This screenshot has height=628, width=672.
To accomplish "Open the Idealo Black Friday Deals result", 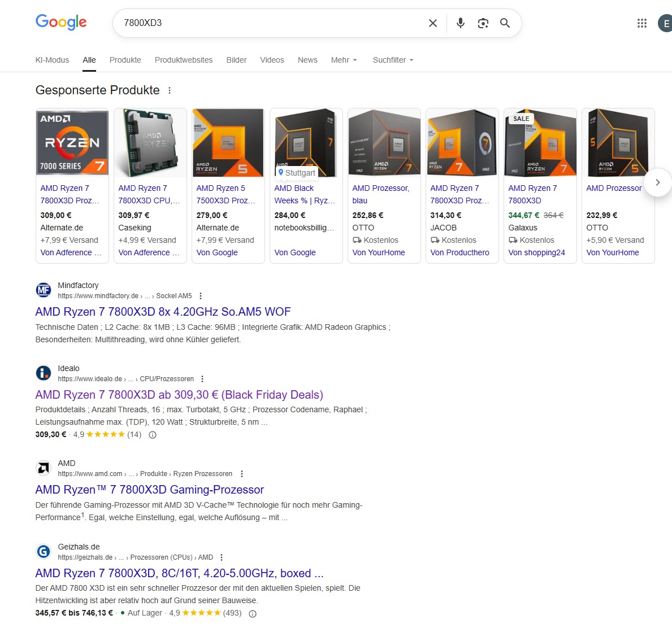I will pyautogui.click(x=179, y=394).
